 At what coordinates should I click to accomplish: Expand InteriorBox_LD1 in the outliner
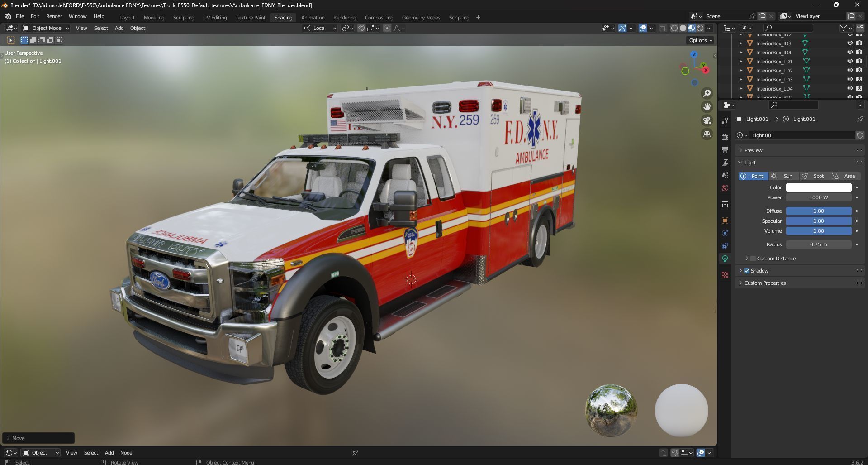[x=740, y=62]
